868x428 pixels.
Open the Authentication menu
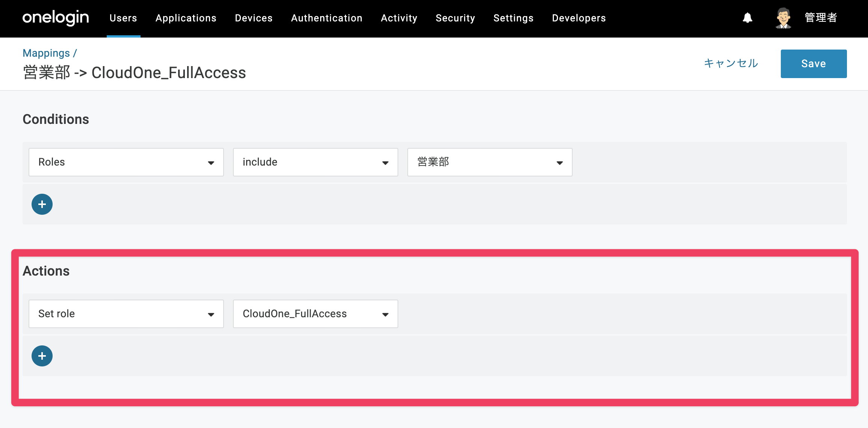tap(327, 18)
